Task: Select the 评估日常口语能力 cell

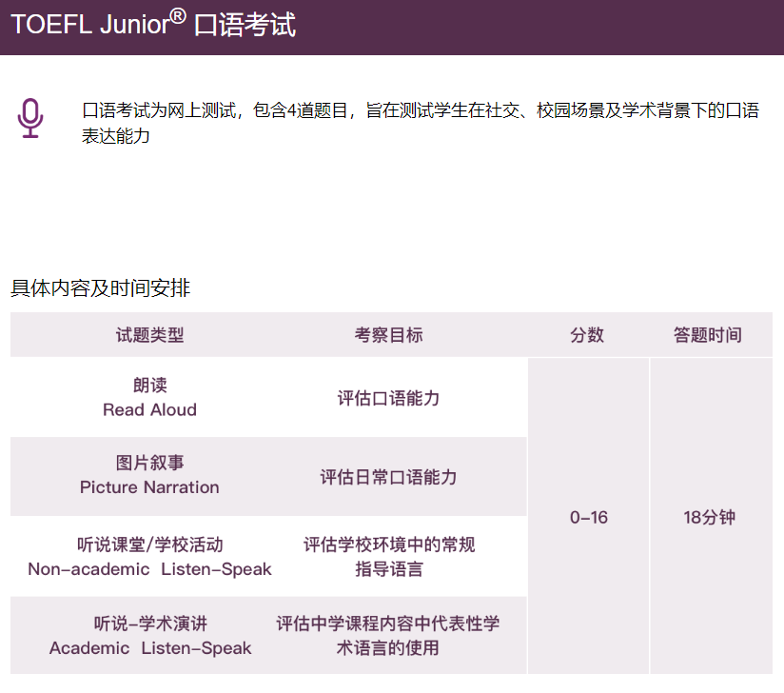Action: tap(388, 477)
